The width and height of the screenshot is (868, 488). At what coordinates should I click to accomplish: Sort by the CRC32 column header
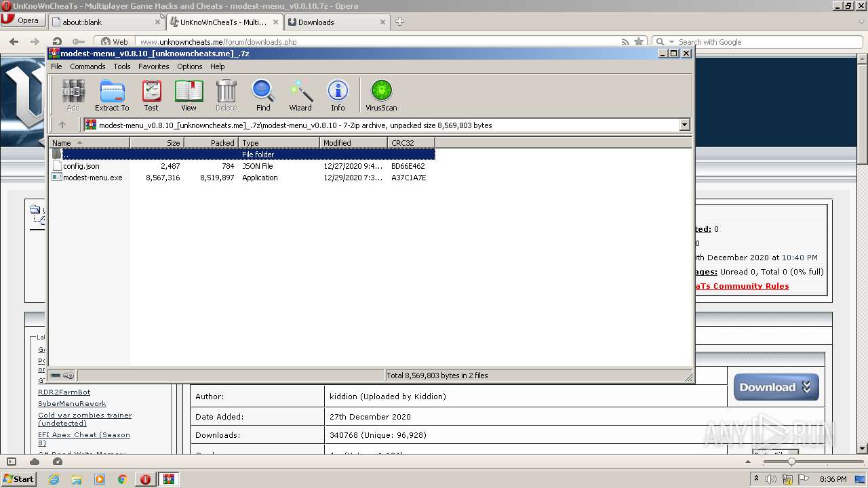tap(411, 142)
